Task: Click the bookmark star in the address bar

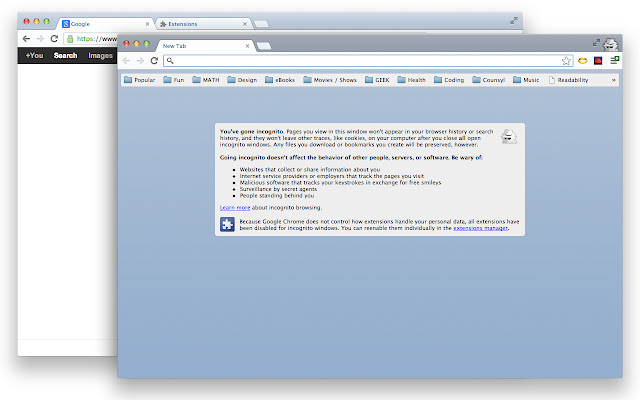Action: point(566,61)
